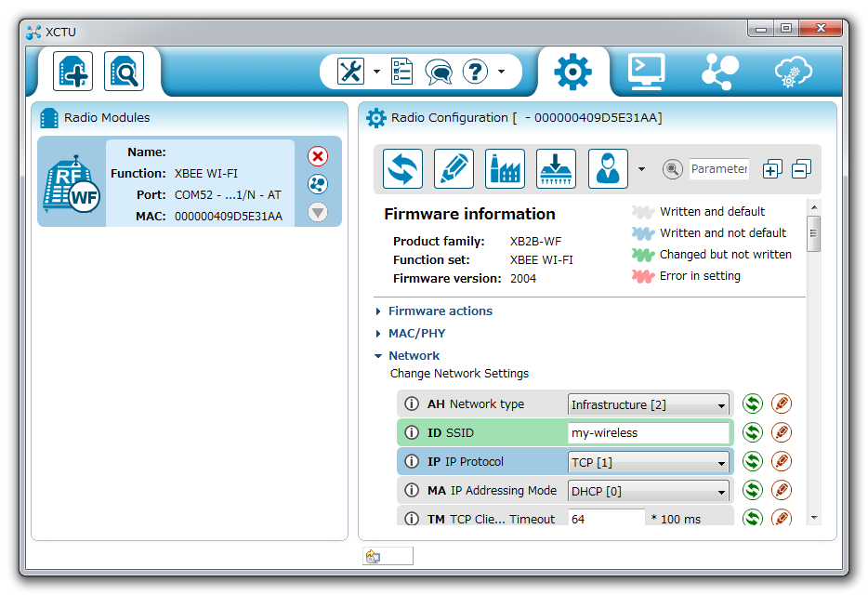Viewport: 868px width, 595px height.
Task: Click the Help question mark icon
Action: [475, 71]
